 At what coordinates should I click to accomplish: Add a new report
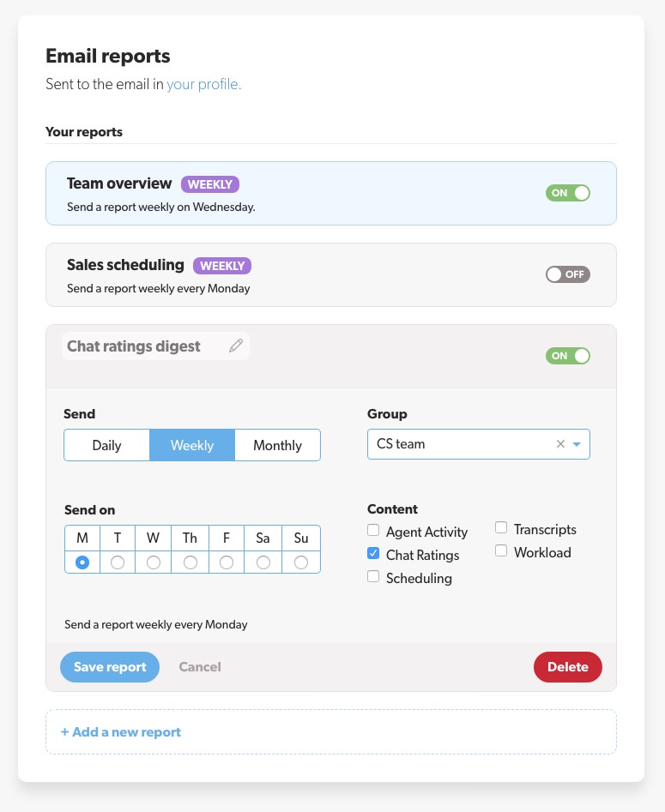click(x=120, y=731)
